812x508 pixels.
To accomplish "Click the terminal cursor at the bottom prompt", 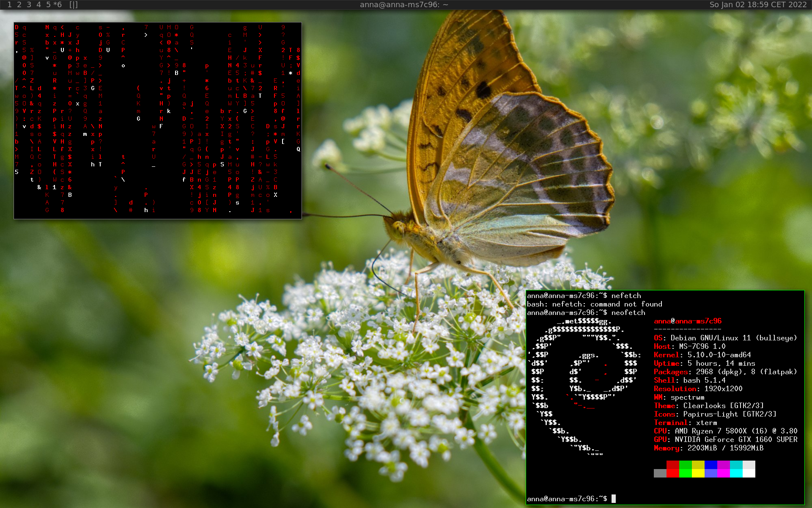I will click(x=614, y=499).
